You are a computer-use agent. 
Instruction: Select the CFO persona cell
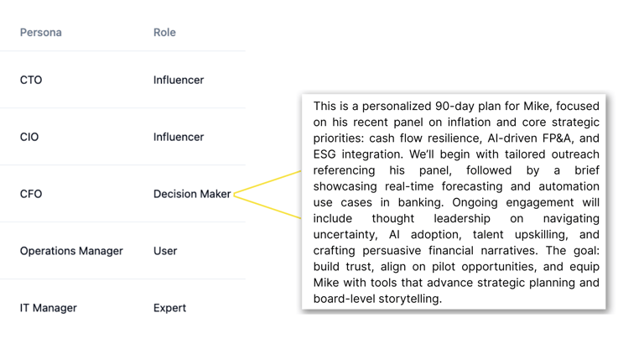click(31, 194)
